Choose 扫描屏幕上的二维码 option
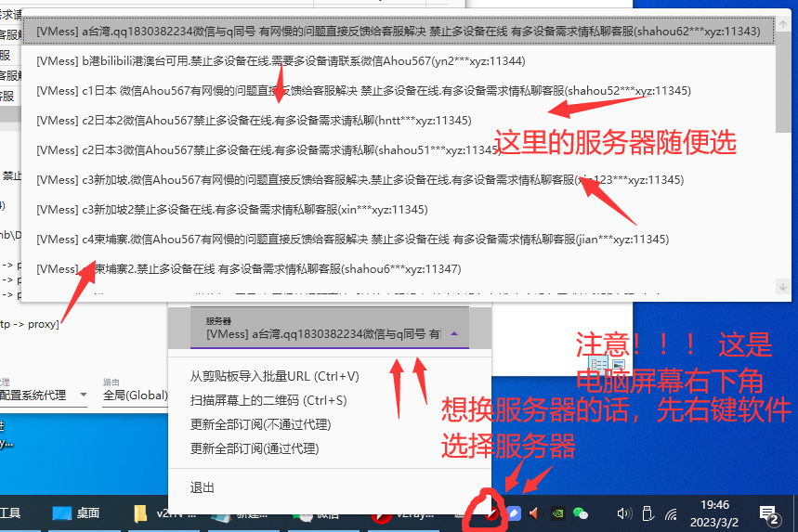Screen dimensions: 798x532 268,400
